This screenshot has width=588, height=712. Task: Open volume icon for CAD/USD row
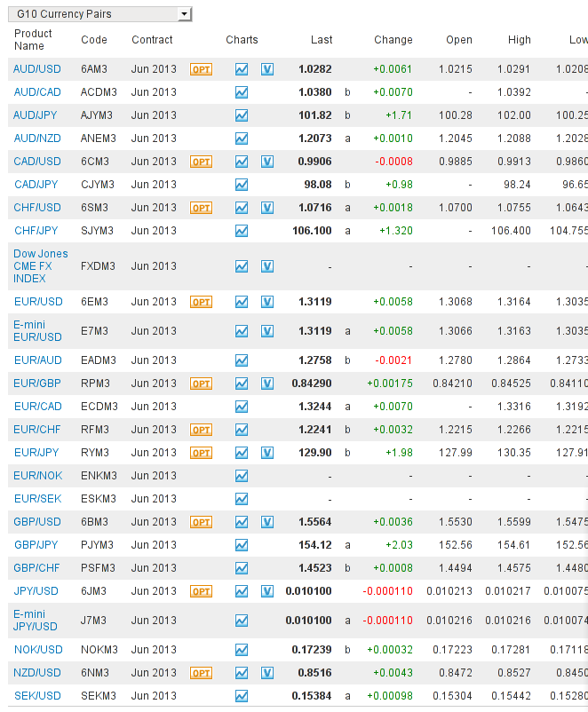pyautogui.click(x=267, y=162)
